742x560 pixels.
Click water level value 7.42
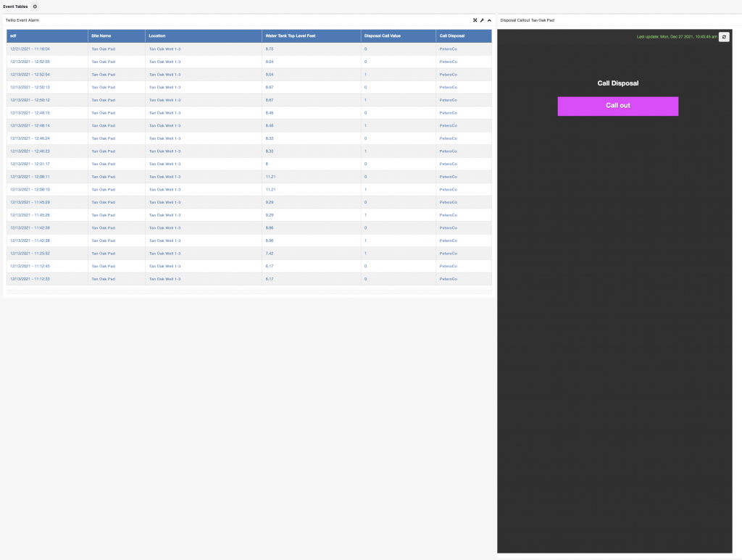coord(270,254)
